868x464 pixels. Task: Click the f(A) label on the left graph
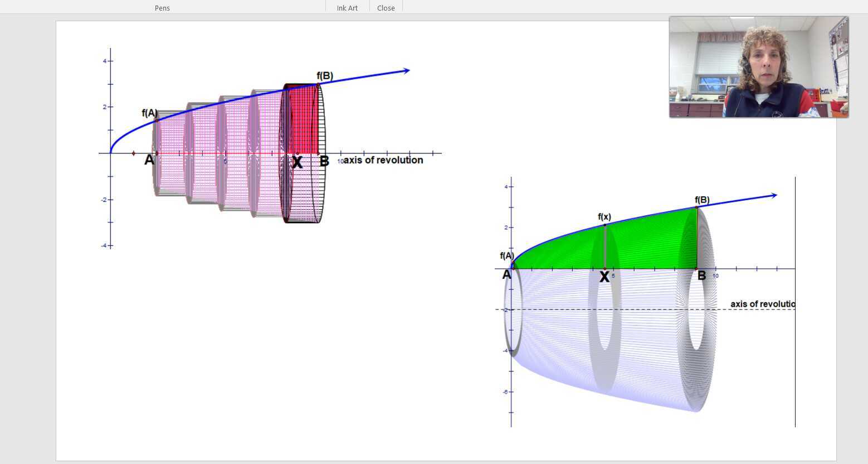point(150,113)
